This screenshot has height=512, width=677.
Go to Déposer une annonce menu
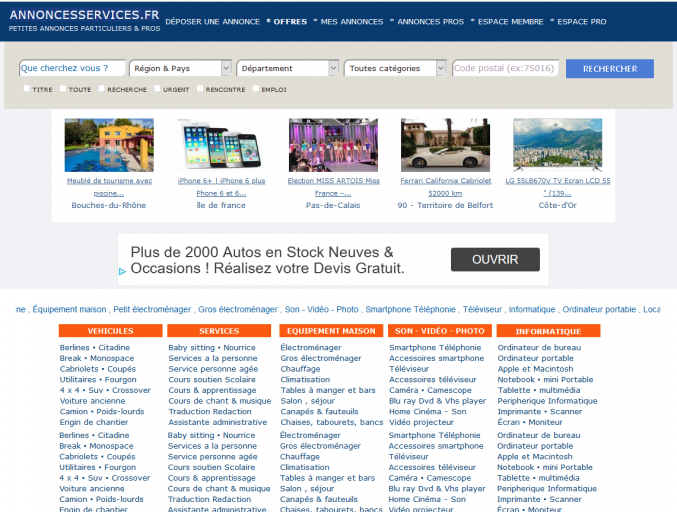tap(211, 21)
